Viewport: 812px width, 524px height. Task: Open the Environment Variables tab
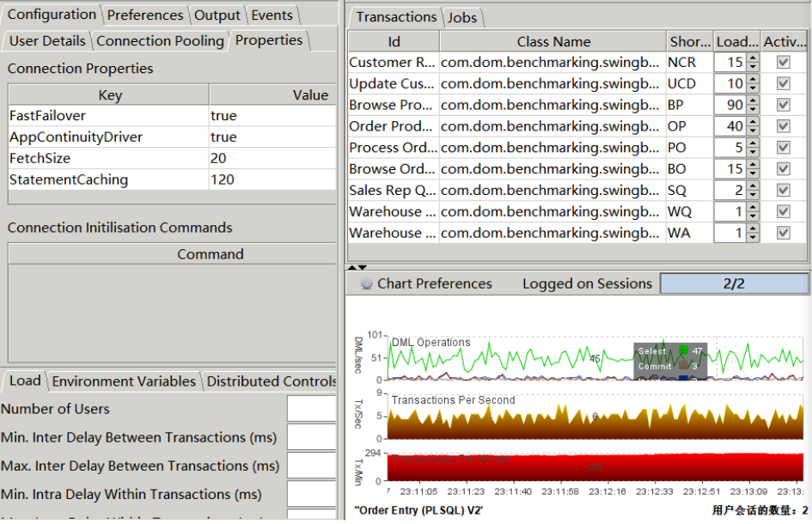click(124, 381)
